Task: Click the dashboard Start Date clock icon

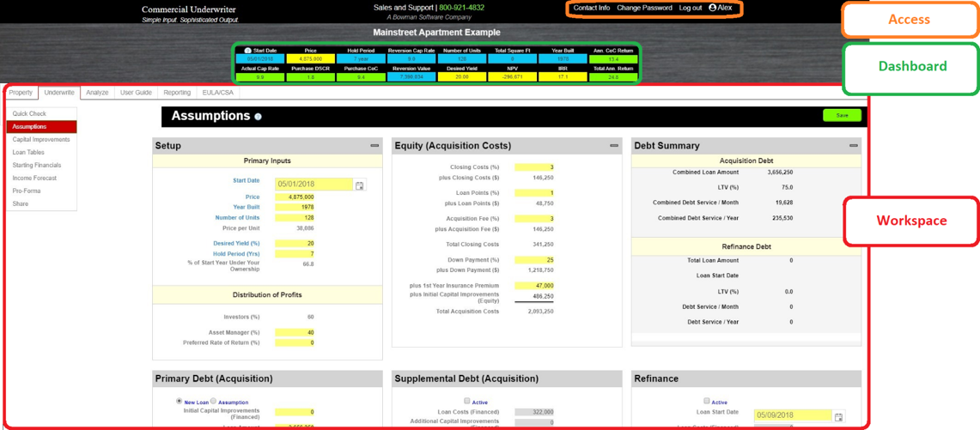Action: point(247,51)
